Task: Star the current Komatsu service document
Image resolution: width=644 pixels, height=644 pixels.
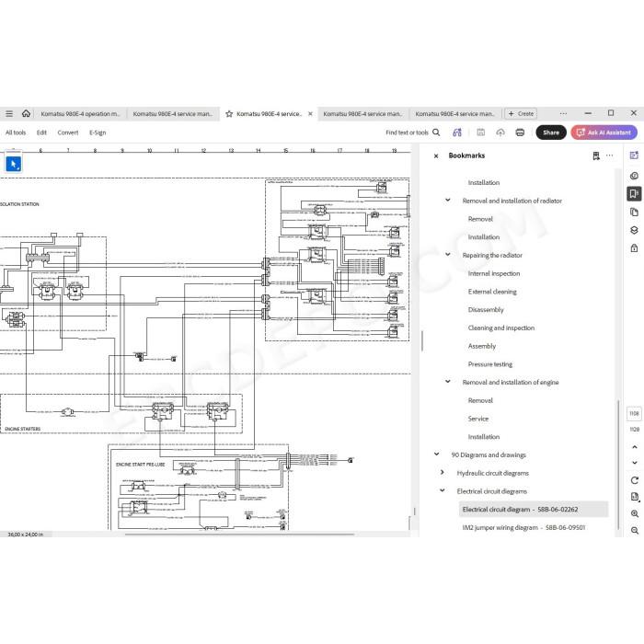Action: click(x=229, y=114)
